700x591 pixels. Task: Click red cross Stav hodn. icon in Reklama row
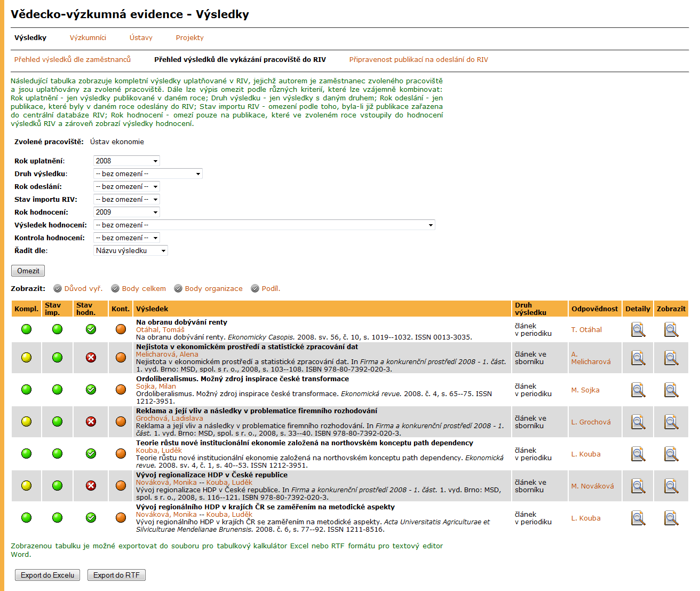point(91,421)
